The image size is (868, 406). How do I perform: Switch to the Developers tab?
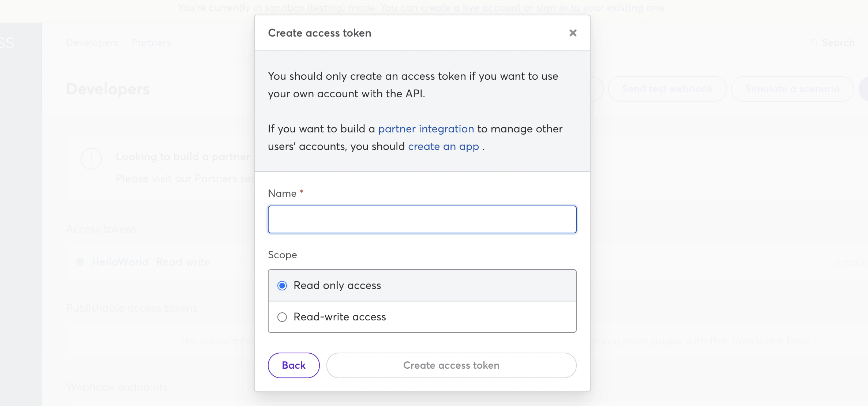coord(92,43)
